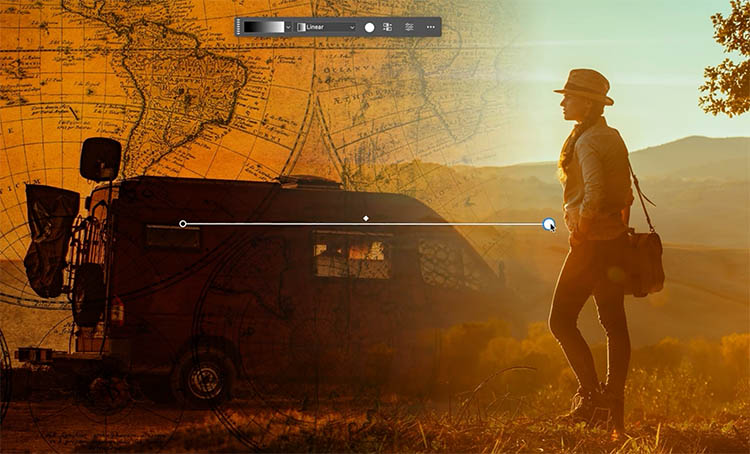Image resolution: width=750 pixels, height=454 pixels.
Task: Click the contextual bar drag grip
Action: (240, 27)
